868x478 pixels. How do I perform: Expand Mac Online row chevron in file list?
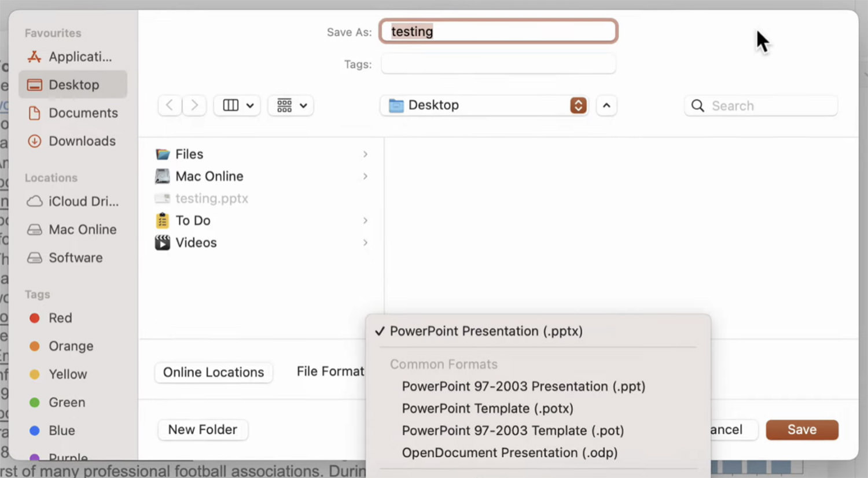pos(365,176)
